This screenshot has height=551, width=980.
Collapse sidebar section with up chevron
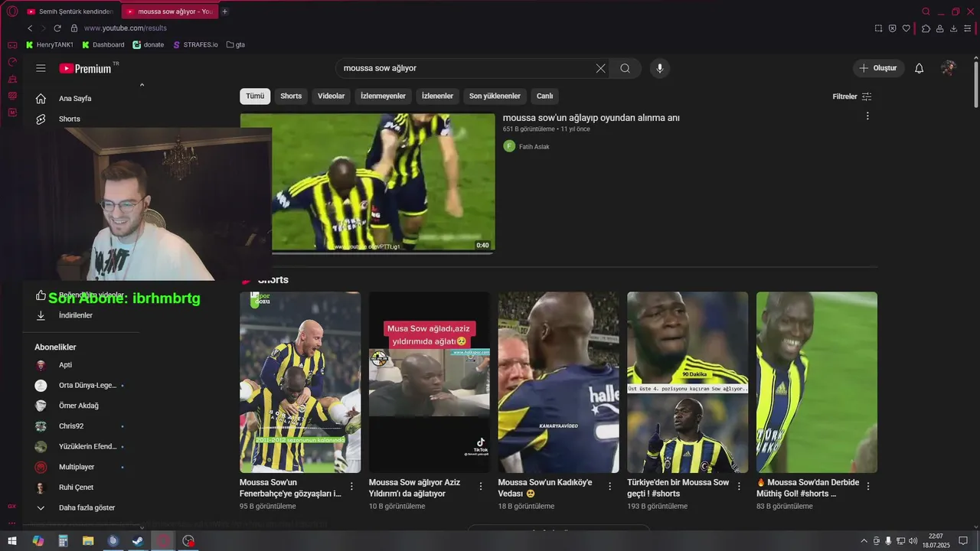[142, 85]
